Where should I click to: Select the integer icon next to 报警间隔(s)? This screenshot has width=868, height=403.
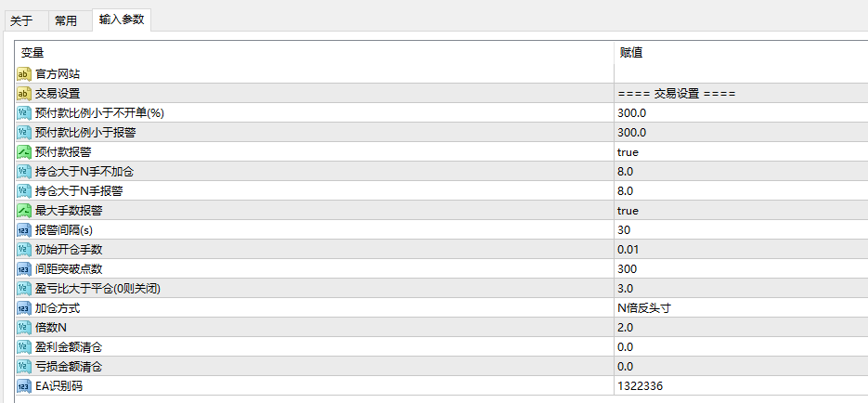tap(24, 229)
